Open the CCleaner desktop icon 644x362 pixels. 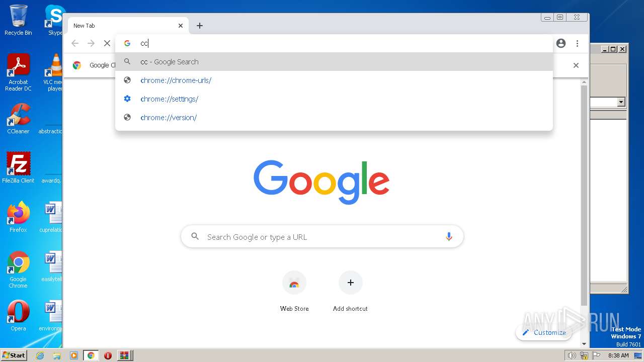(18, 119)
